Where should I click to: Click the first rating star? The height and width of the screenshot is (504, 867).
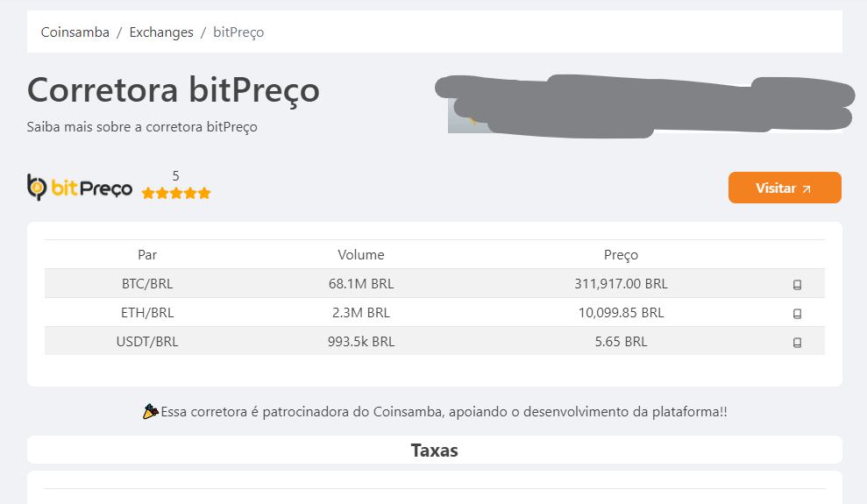click(x=148, y=193)
